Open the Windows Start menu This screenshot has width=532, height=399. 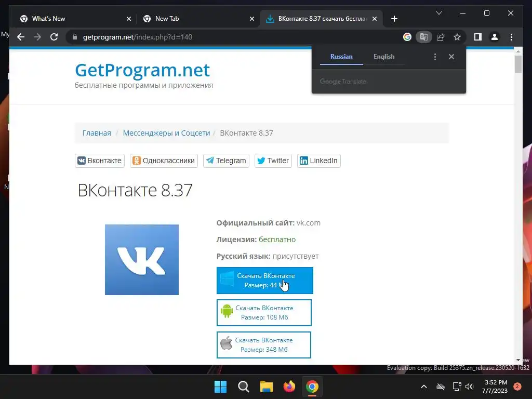[x=220, y=387]
